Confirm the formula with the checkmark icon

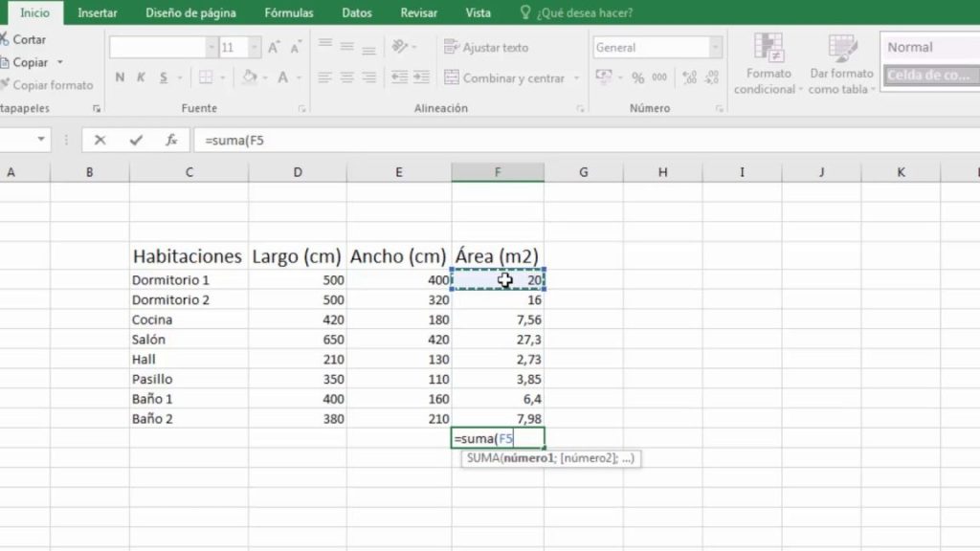[x=136, y=140]
